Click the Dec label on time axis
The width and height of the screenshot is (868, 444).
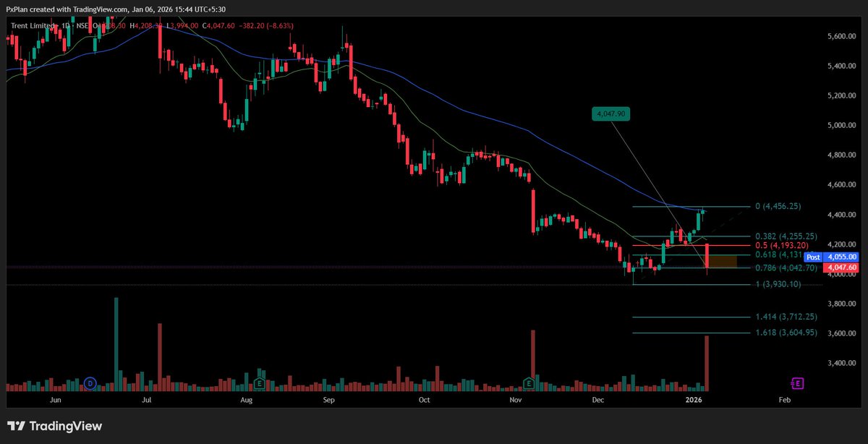click(x=597, y=399)
